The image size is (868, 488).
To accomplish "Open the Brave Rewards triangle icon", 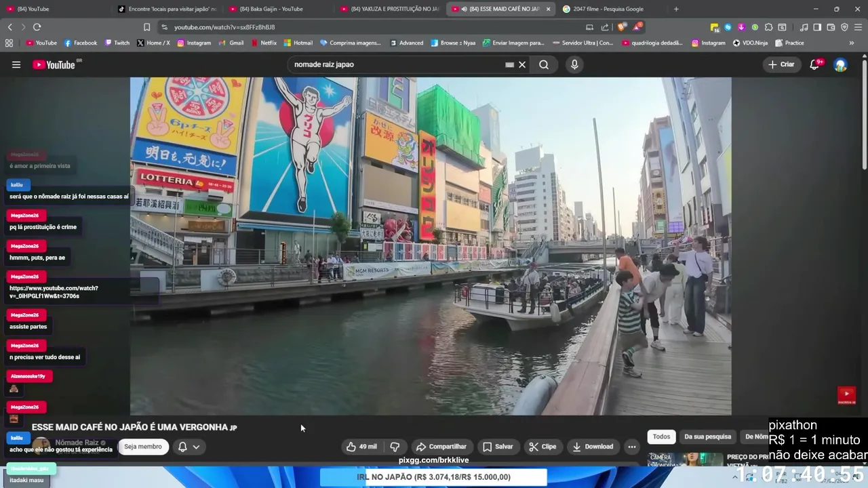I will coord(637,27).
